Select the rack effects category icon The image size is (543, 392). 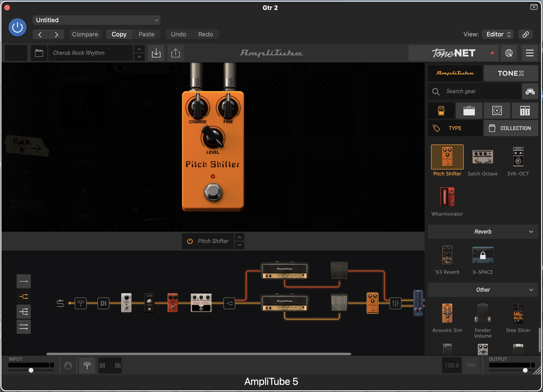point(525,111)
